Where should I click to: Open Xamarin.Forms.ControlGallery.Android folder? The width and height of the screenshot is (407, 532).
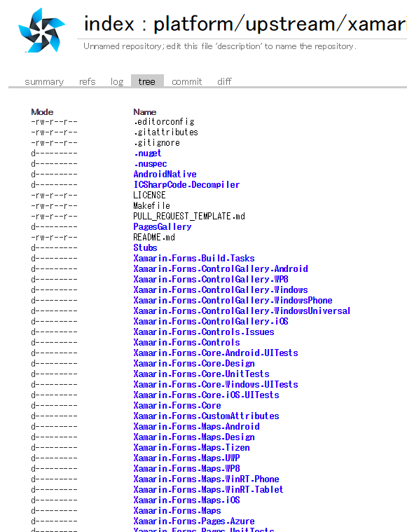coord(221,268)
